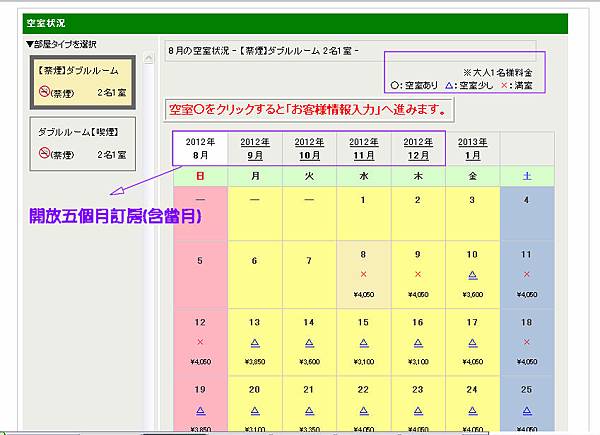This screenshot has width=600, height=435.
Task: Click the triangle availability icon for the 10th
Action: [x=473, y=275]
